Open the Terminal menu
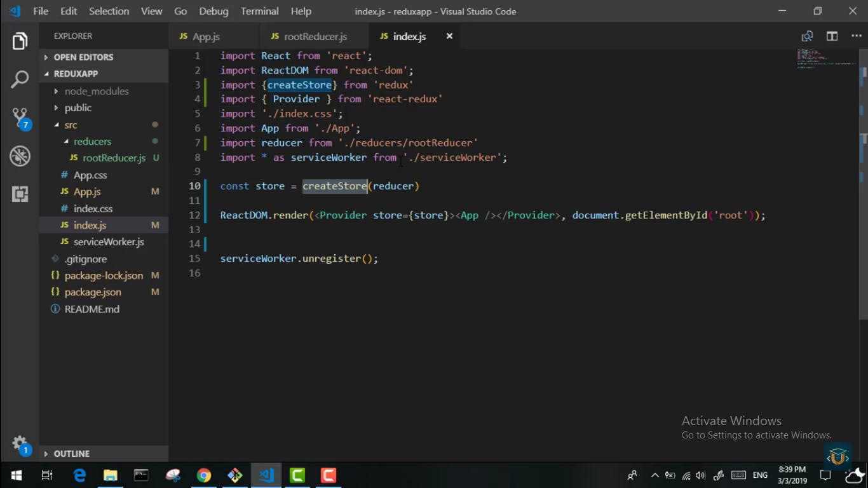 click(x=259, y=11)
